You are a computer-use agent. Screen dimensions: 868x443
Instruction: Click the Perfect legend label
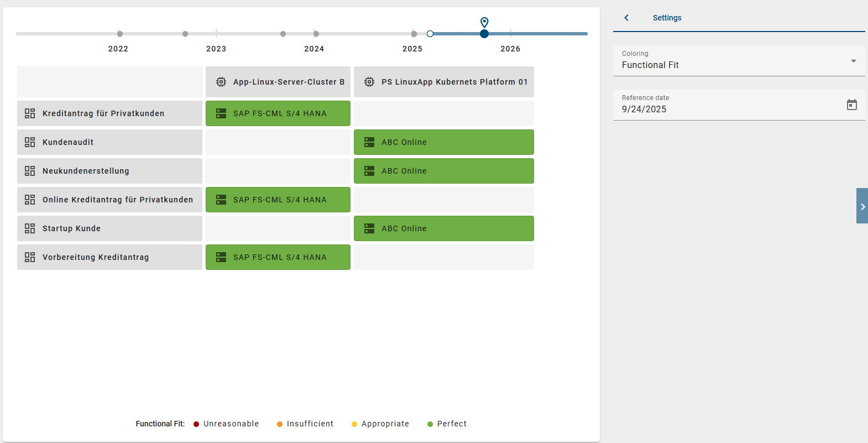[452, 424]
